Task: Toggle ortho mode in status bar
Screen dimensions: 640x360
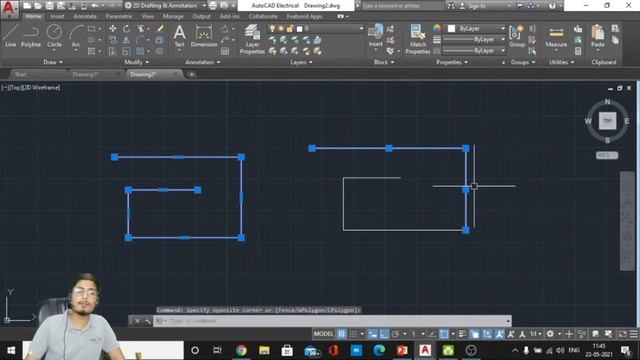Action: [384, 334]
